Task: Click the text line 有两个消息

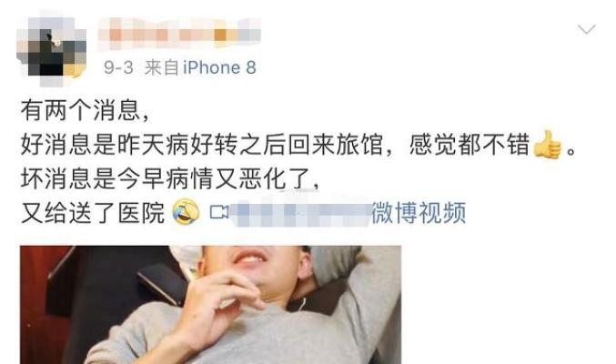Action: 86,110
